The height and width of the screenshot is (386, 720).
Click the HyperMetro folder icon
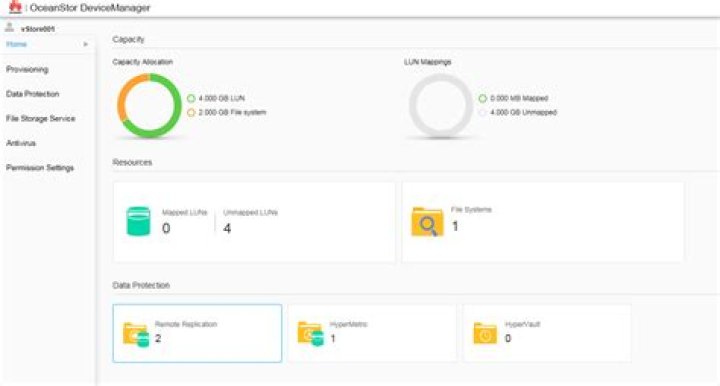(311, 334)
